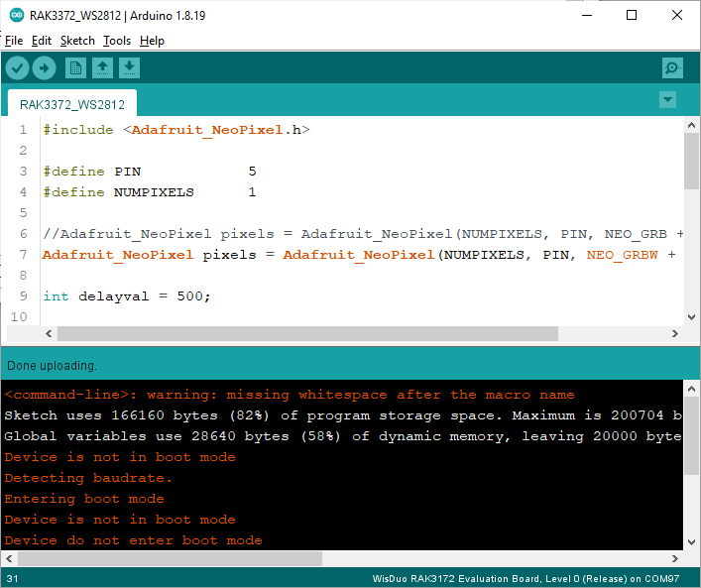Click the Arduino logo in title bar
701x588 pixels.
[14, 15]
